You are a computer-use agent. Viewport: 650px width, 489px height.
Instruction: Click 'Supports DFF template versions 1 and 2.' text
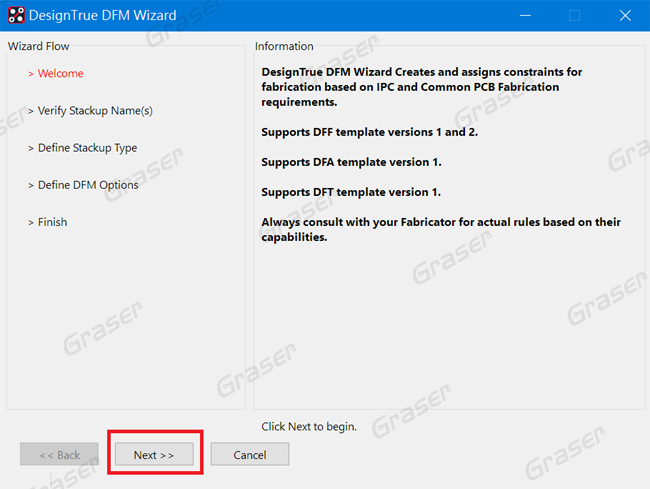(369, 132)
